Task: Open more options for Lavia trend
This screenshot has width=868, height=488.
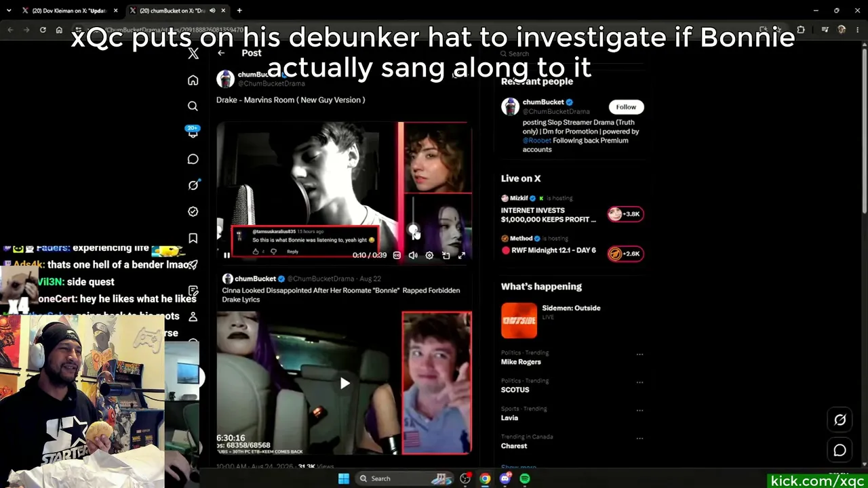Action: click(639, 410)
